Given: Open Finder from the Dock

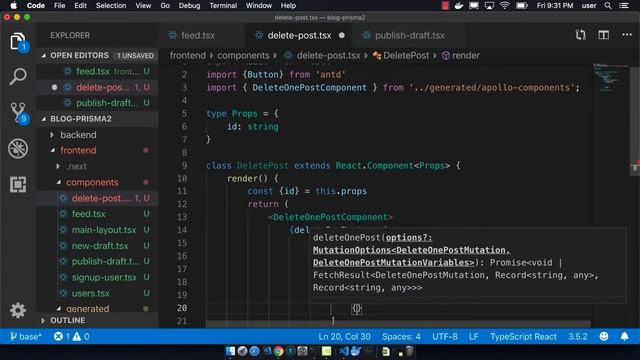Looking at the screenshot, I should [x=230, y=351].
